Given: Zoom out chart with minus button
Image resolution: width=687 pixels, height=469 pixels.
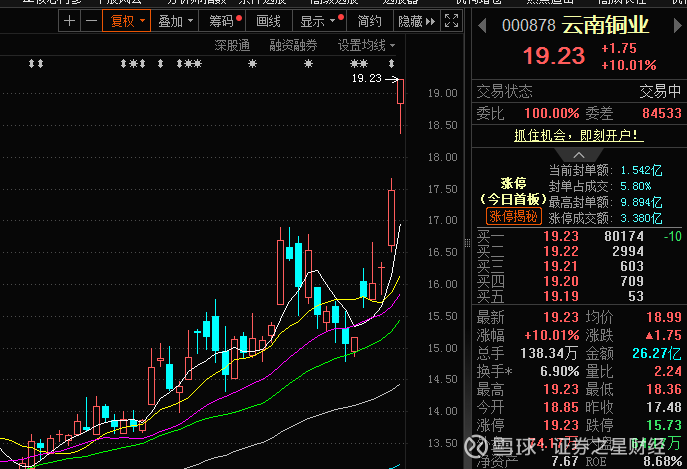Looking at the screenshot, I should 91,21.
